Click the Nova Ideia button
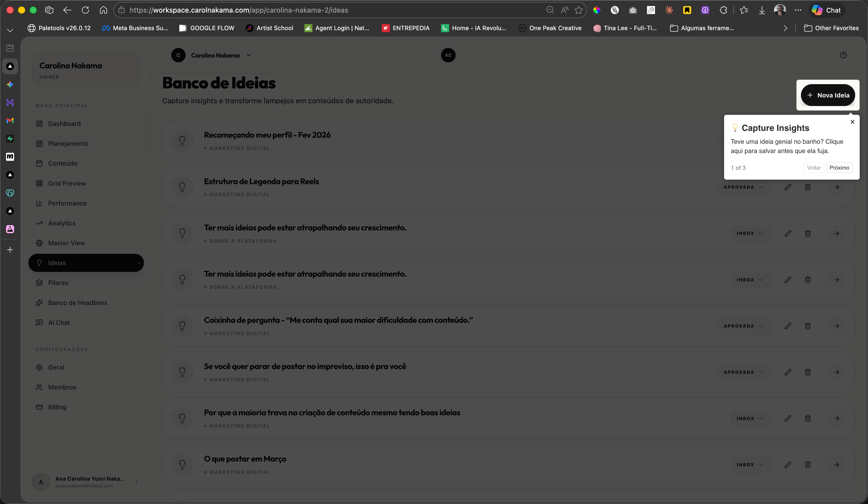Image resolution: width=868 pixels, height=504 pixels. [828, 95]
